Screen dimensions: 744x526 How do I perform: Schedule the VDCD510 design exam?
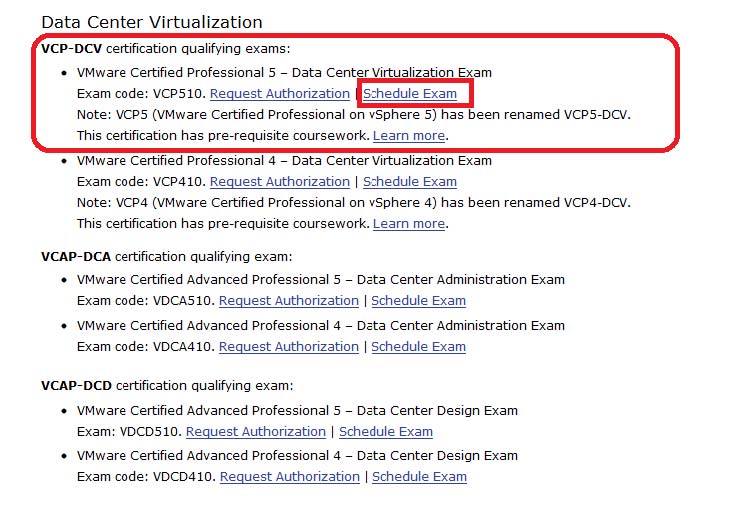[386, 432]
